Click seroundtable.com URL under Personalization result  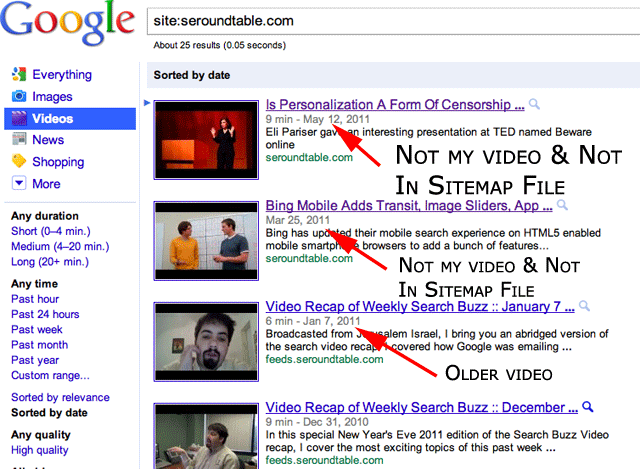[x=309, y=158]
